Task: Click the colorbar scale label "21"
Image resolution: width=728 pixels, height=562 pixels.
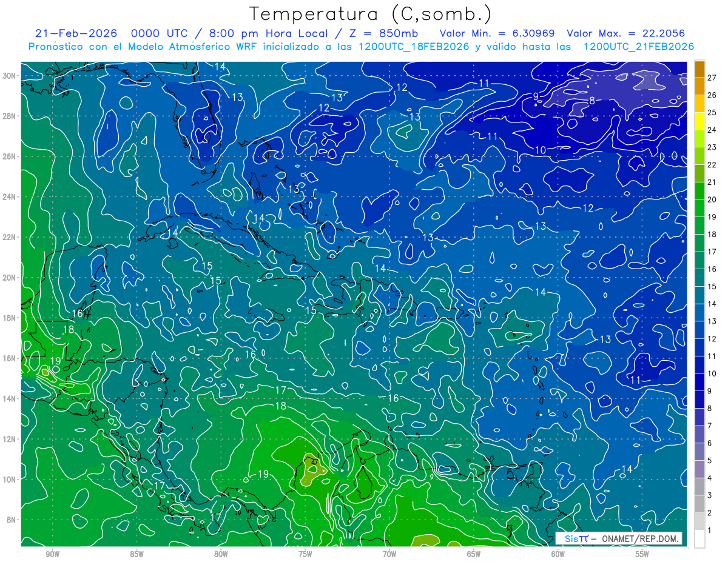Action: pyautogui.click(x=712, y=182)
